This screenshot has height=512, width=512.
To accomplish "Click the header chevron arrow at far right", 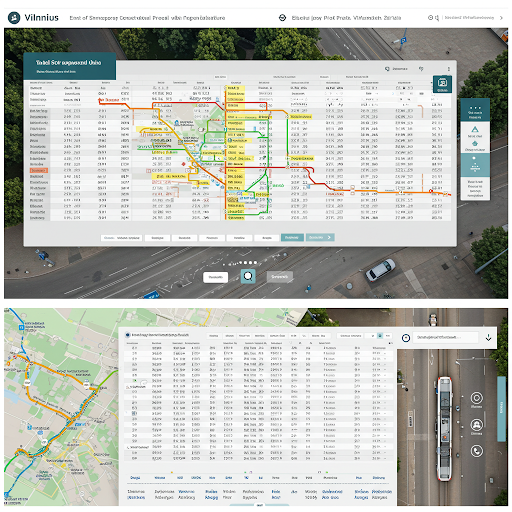I will click(x=501, y=18).
